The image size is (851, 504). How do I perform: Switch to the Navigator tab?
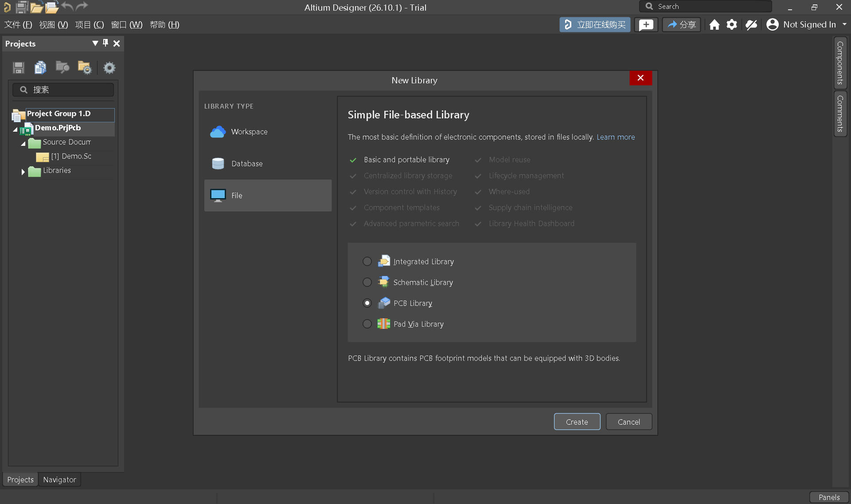(60, 480)
